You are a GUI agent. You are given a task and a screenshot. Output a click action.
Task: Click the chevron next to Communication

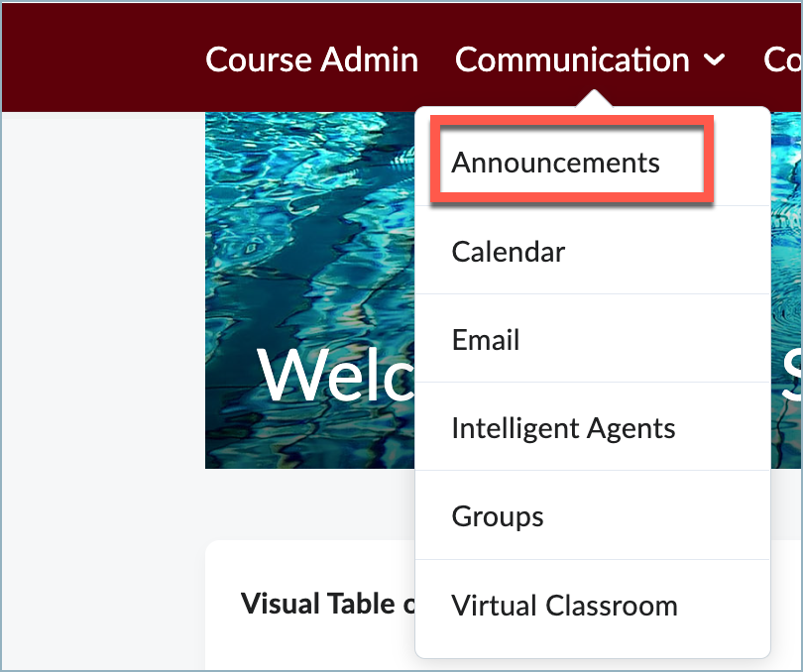click(716, 60)
